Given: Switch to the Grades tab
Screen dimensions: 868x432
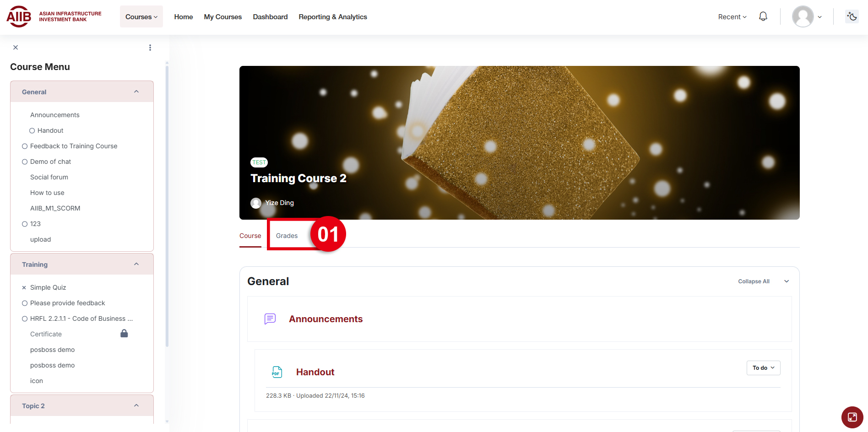Looking at the screenshot, I should (x=287, y=236).
